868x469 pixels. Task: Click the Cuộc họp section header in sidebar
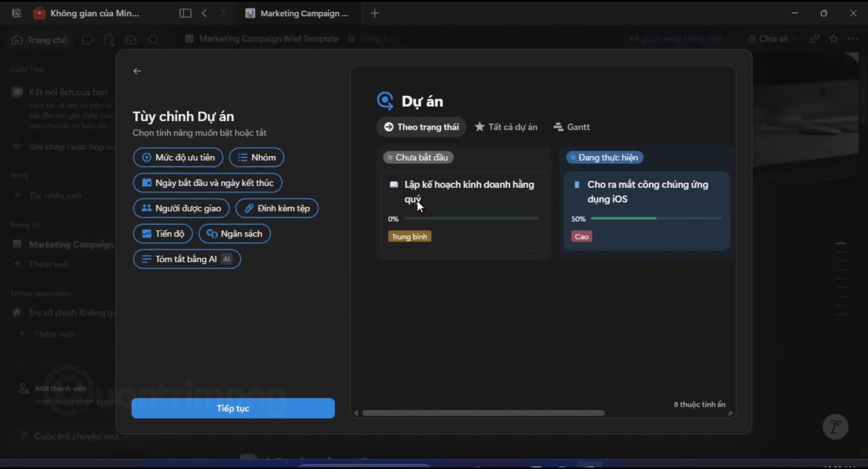(x=27, y=69)
